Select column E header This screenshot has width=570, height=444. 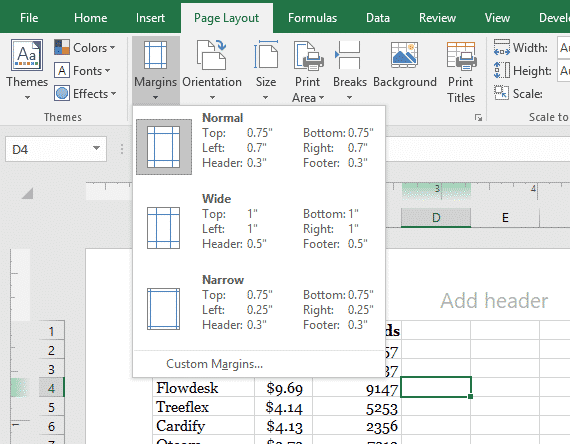(x=505, y=218)
